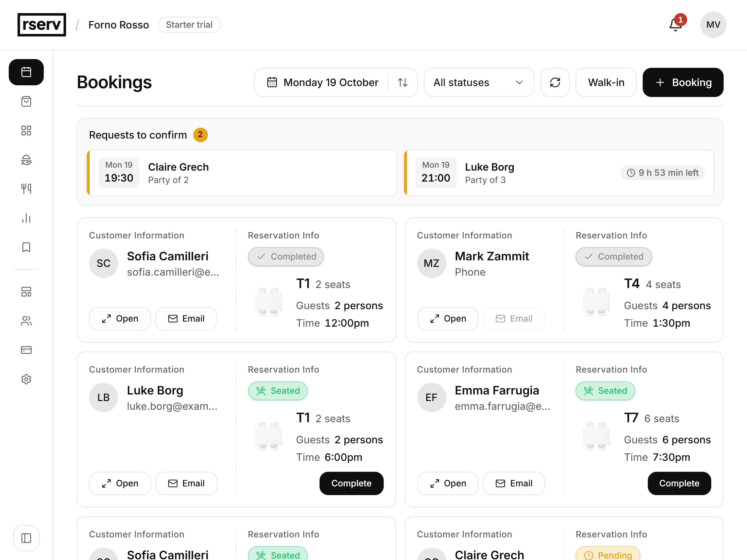The image size is (747, 560).
Task: Complete Emma Farrugia's T7 booking
Action: [679, 483]
